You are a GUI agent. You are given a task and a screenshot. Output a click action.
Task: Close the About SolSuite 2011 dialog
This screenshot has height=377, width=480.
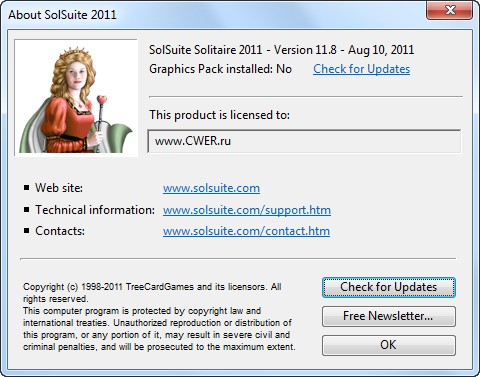pos(449,10)
